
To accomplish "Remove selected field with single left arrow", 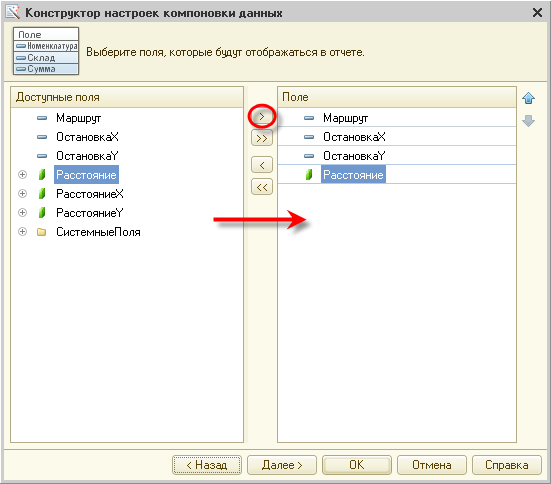I will pos(262,165).
